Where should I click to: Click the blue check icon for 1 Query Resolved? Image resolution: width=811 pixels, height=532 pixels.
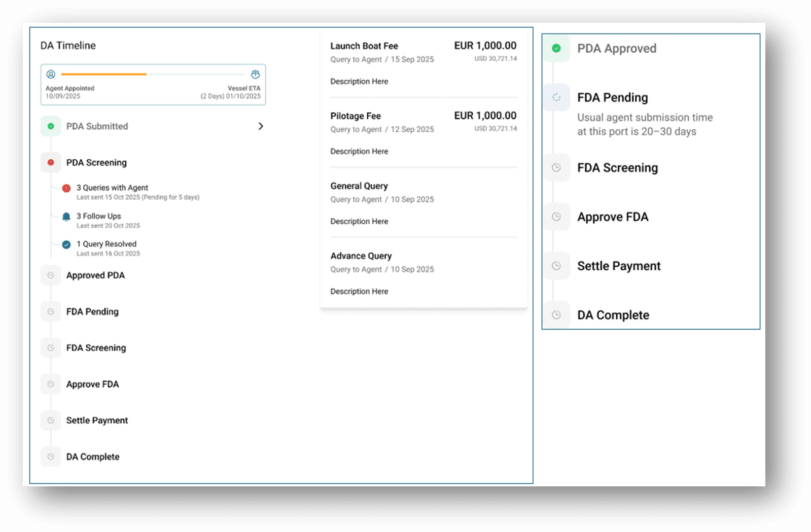pyautogui.click(x=66, y=245)
